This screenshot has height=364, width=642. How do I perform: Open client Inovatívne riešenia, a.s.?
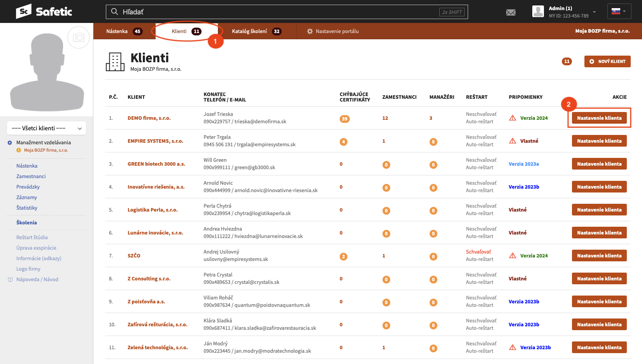tap(156, 187)
